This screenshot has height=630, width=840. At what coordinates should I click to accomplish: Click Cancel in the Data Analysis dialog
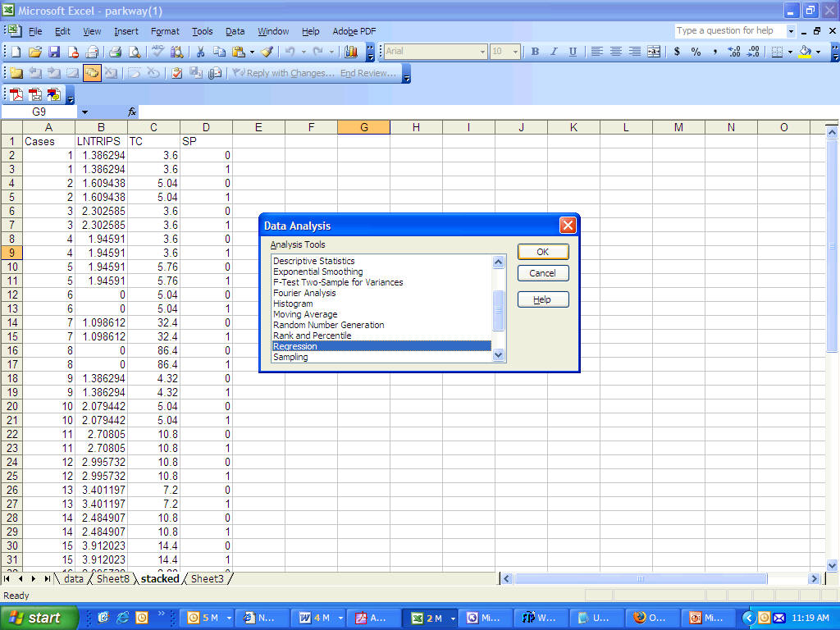(x=543, y=273)
